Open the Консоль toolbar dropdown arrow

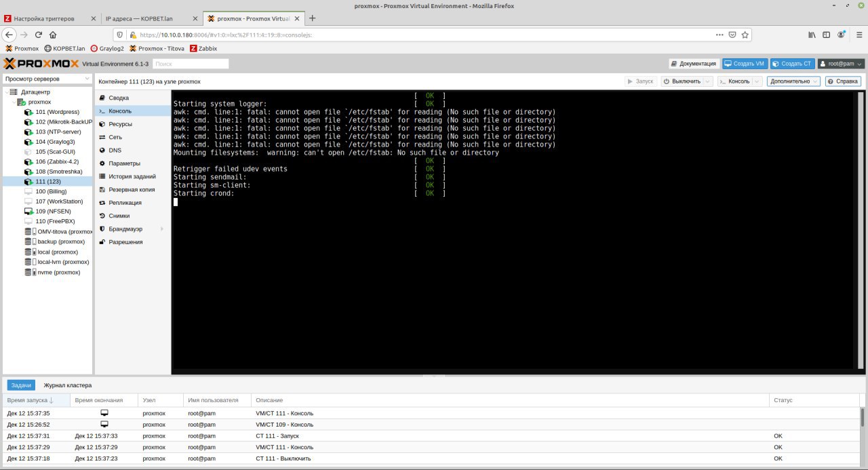click(x=757, y=81)
